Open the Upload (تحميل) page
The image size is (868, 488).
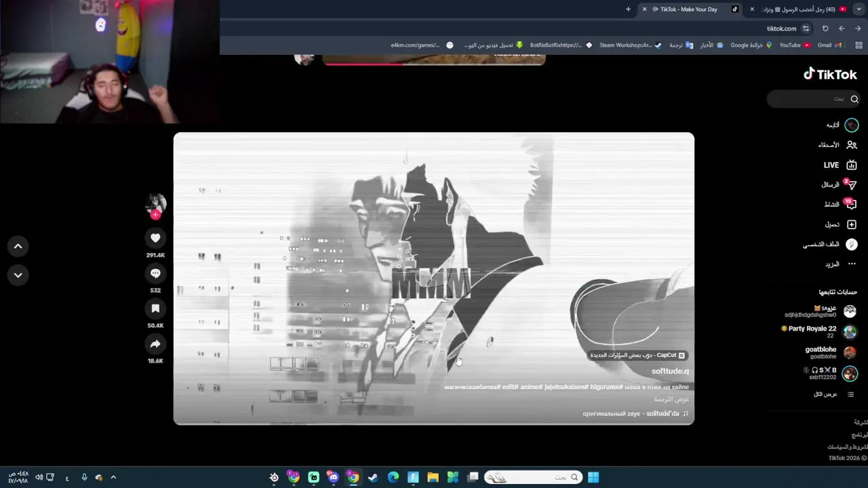841,224
